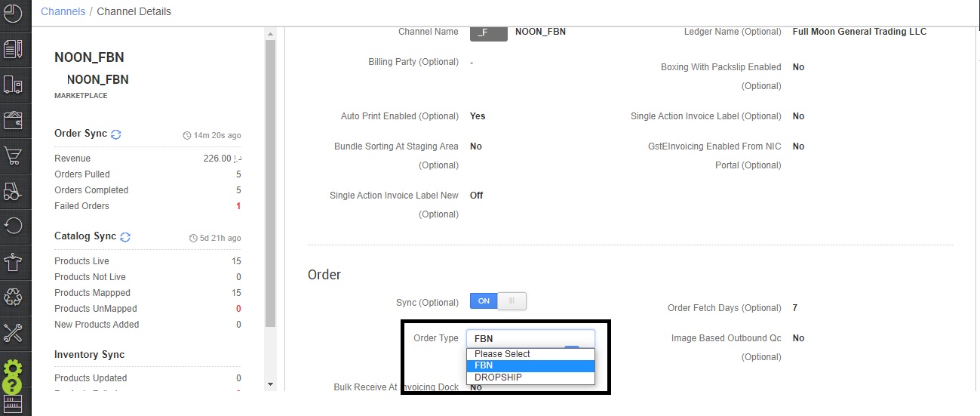
Task: Click the clock icon beside 5d 21h ago
Action: click(193, 239)
